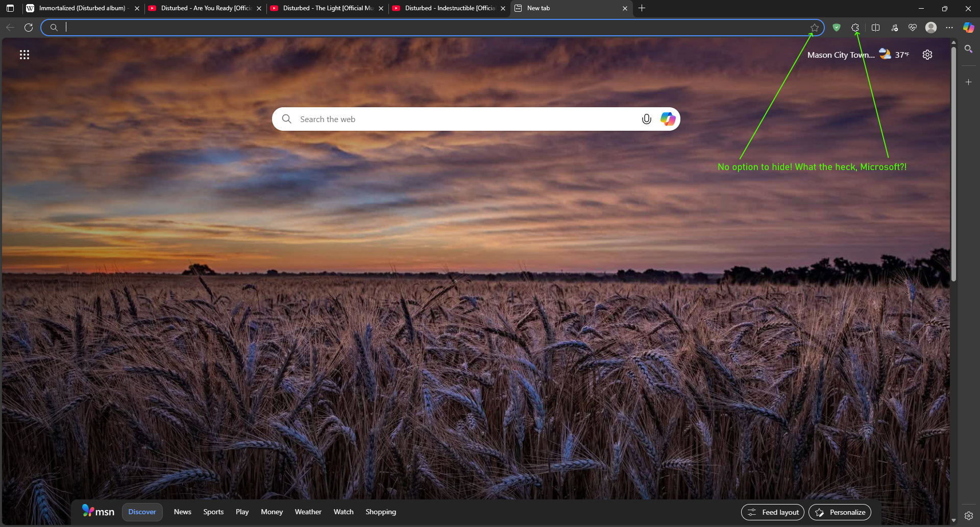Open Split screen from toolbar

tap(875, 28)
